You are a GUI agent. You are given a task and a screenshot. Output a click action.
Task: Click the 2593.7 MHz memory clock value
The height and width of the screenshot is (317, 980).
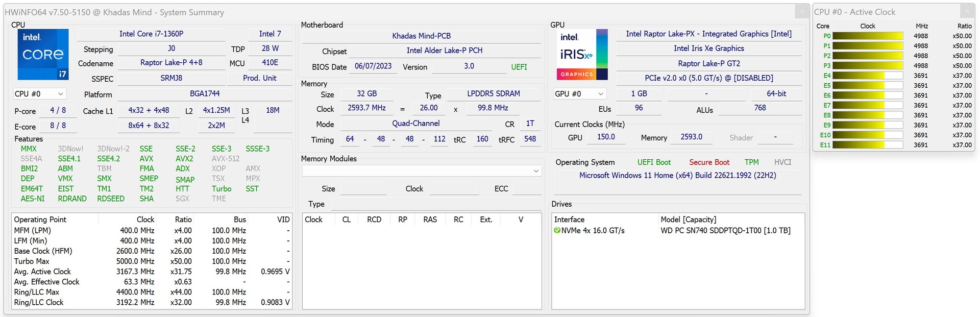coord(366,108)
